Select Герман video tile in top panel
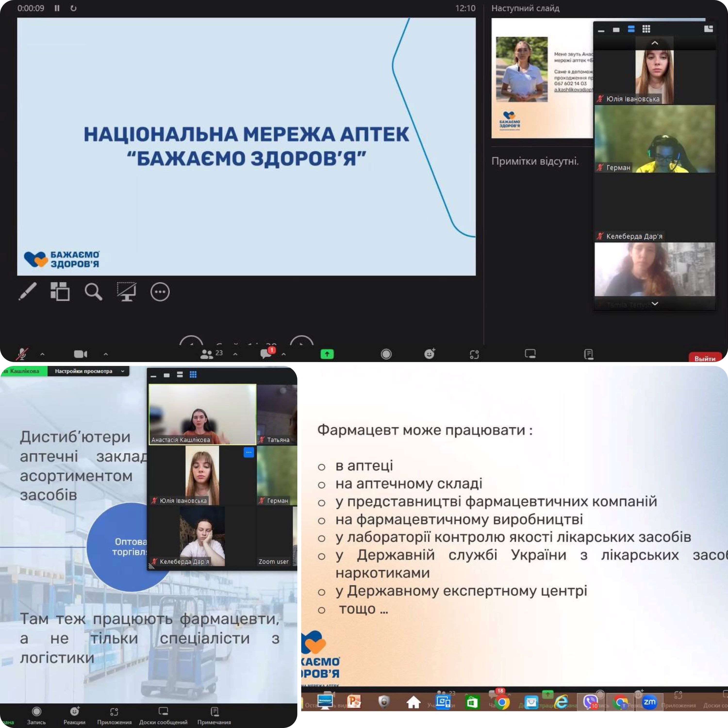Image resolution: width=728 pixels, height=728 pixels. [x=654, y=139]
